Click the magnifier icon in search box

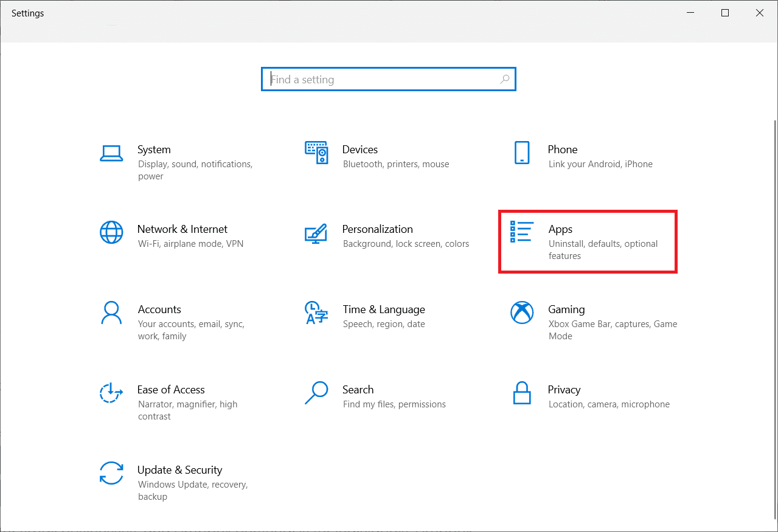coord(504,79)
